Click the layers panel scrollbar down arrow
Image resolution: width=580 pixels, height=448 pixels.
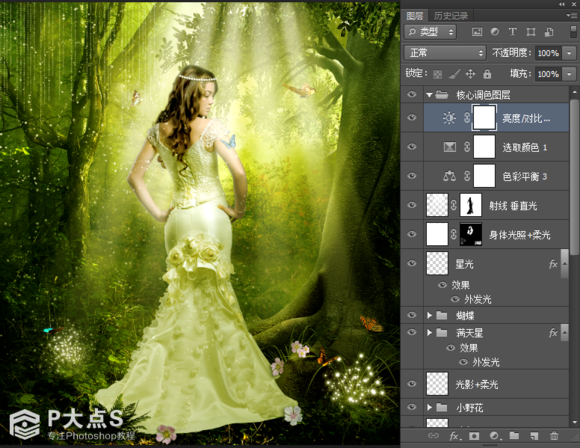[574, 422]
